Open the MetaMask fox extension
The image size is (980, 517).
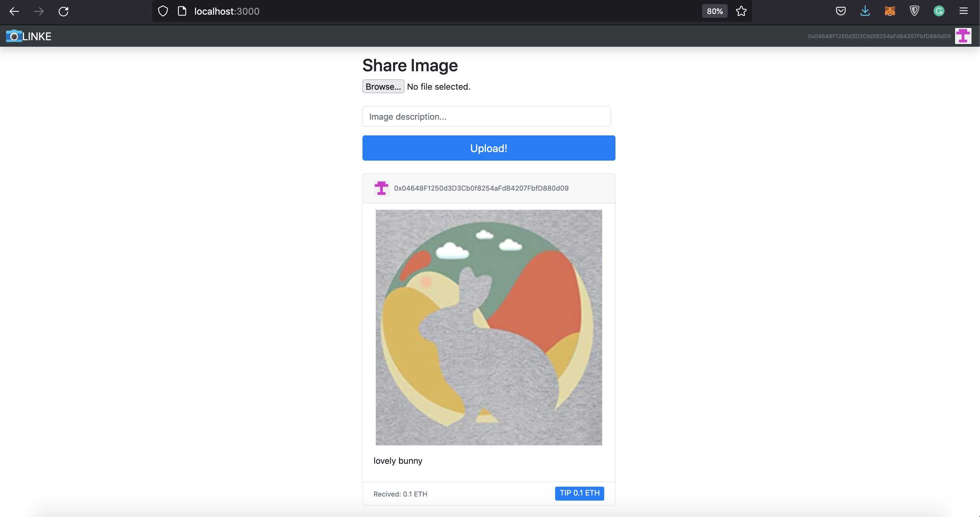click(890, 11)
